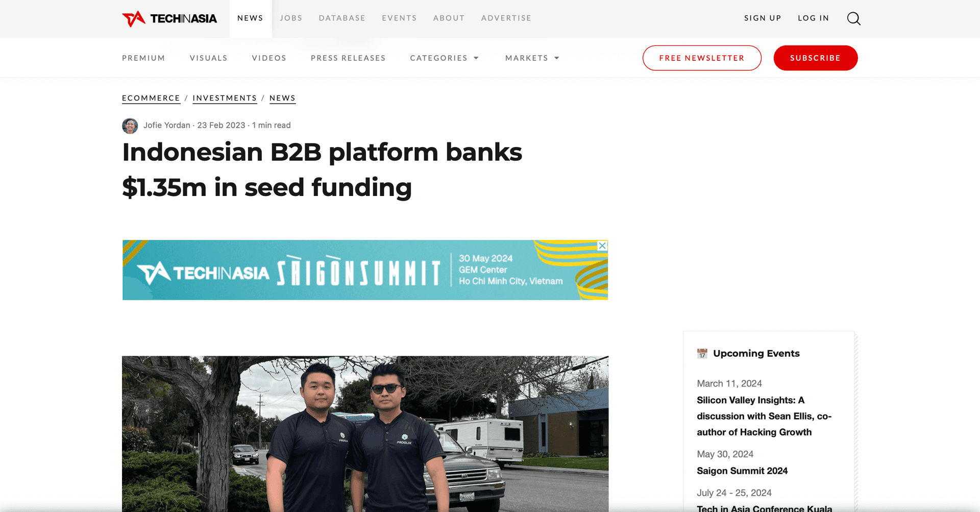Open the Saigon Summit 2024 event
Image resolution: width=980 pixels, height=512 pixels.
point(742,471)
